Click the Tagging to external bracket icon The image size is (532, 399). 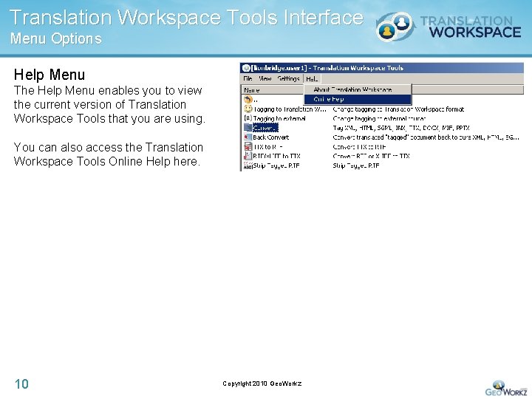[x=248, y=118]
